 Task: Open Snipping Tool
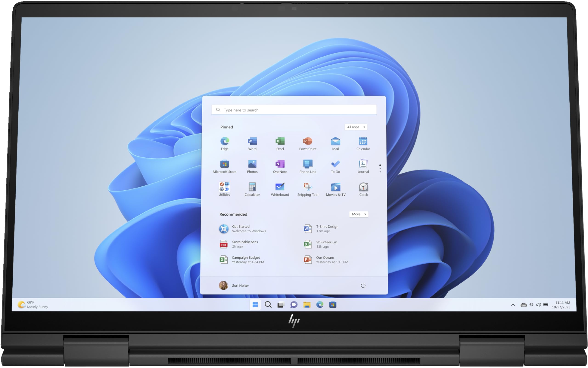[x=308, y=189]
